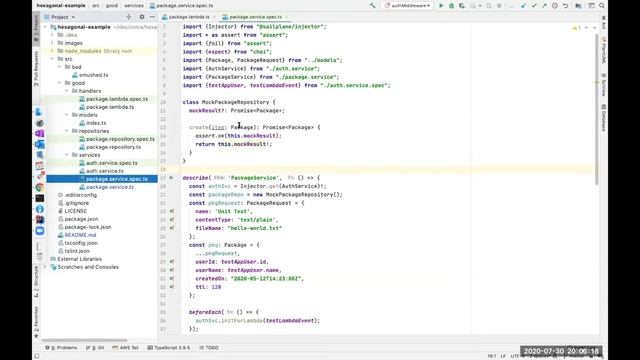The width and height of the screenshot is (640, 360).
Task: Click Commit green checkmark icon
Action: (x=534, y=6)
